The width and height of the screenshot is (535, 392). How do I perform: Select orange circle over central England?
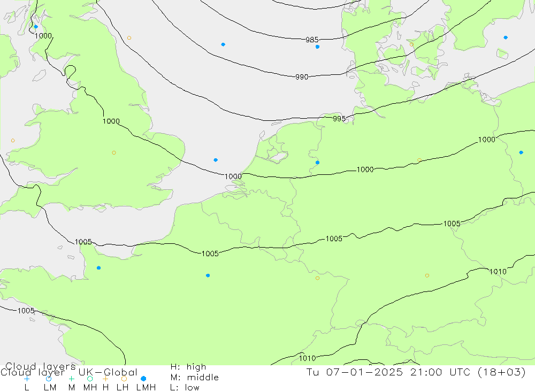coord(114,153)
